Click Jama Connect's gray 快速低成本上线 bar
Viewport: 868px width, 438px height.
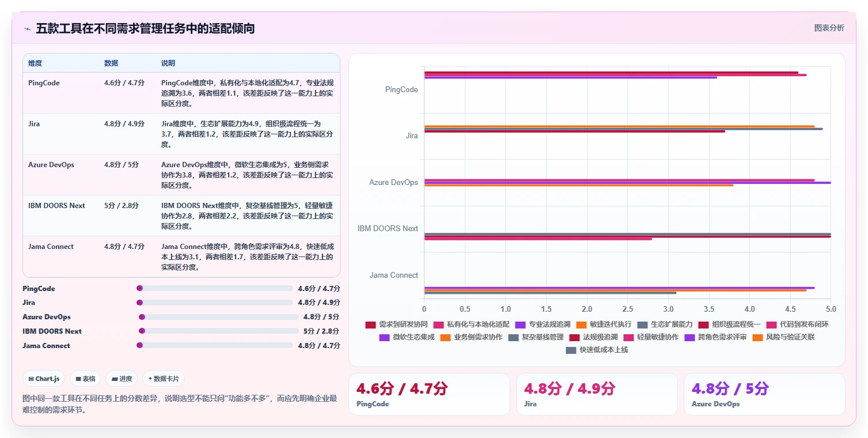click(x=550, y=293)
